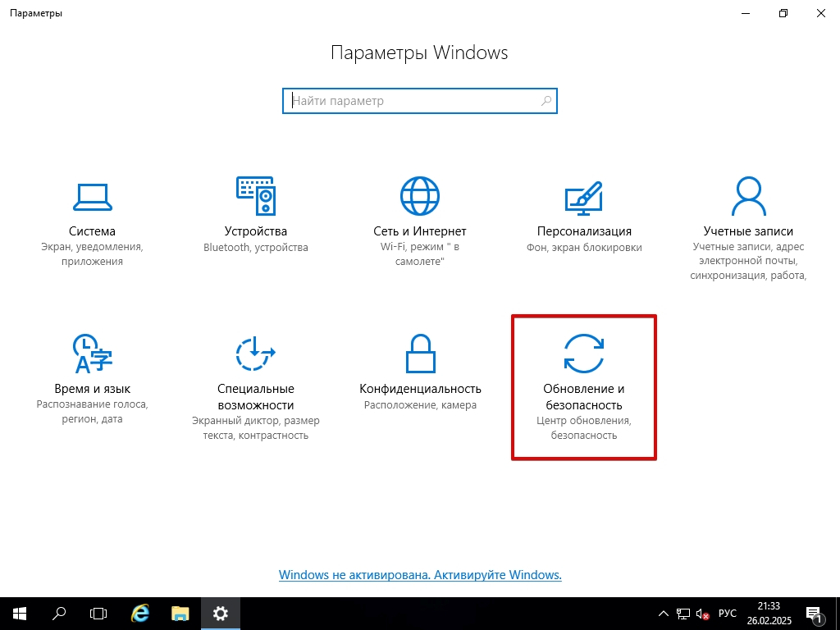
Task: Click the Распознавание голоса, регион, дата description
Action: (x=92, y=412)
